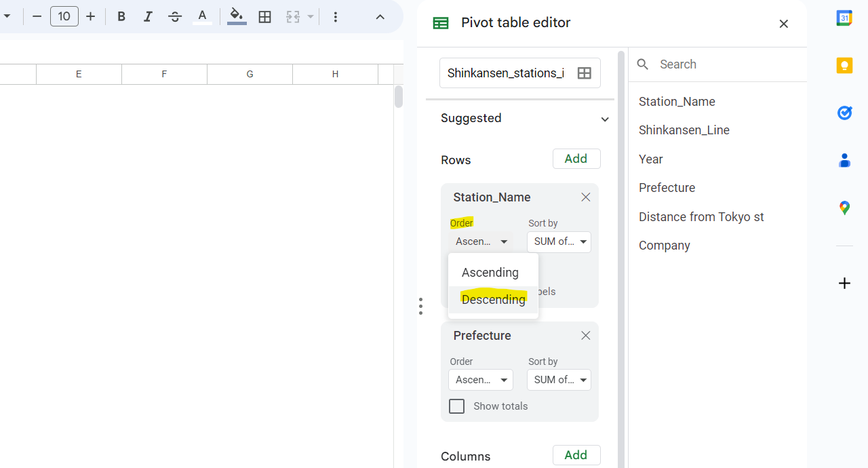This screenshot has height=468, width=868.
Task: Open Google Maps side panel
Action: click(844, 208)
